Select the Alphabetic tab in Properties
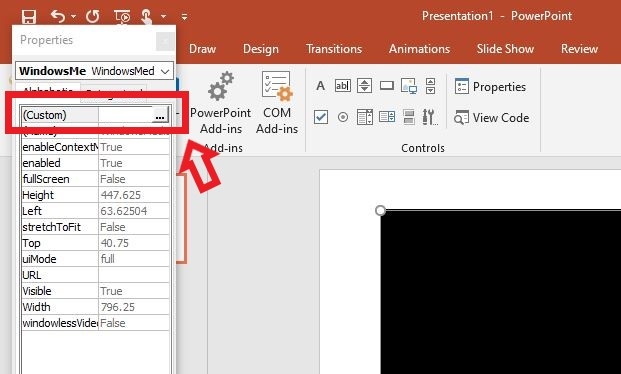 pos(48,90)
